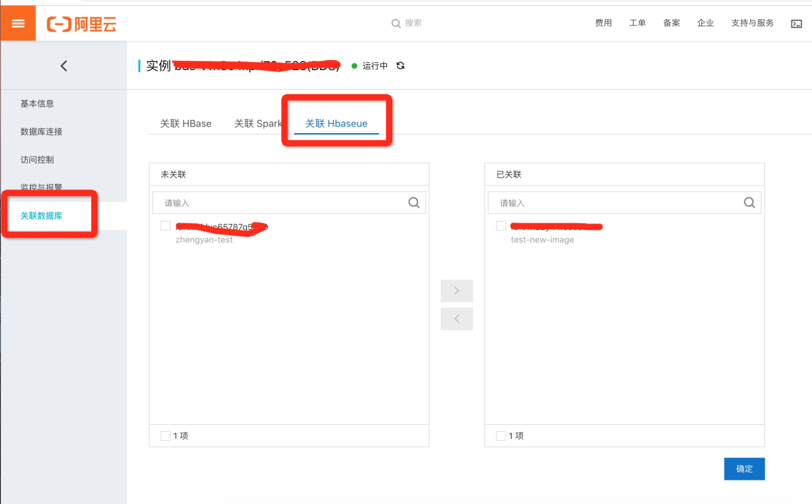Open 监控与报警 in the sidebar

coord(41,187)
